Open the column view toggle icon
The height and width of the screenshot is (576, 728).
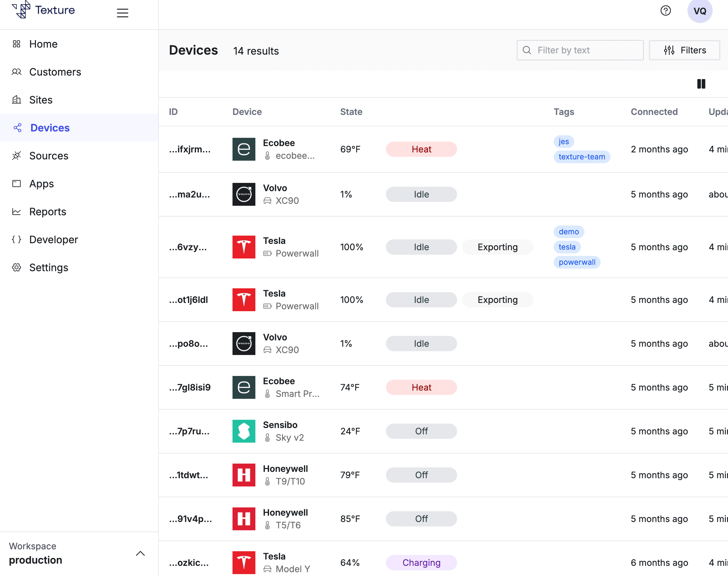click(701, 84)
